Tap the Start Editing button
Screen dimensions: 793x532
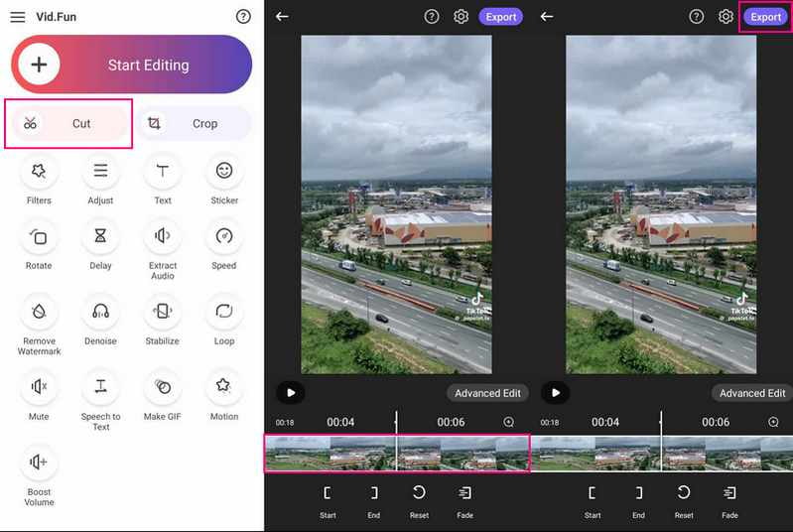(x=131, y=65)
